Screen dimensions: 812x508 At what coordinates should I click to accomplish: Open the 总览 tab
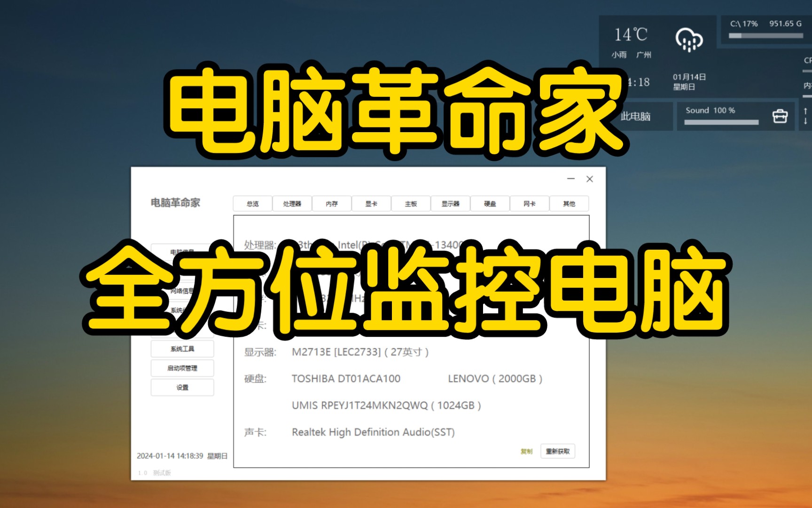coord(252,204)
